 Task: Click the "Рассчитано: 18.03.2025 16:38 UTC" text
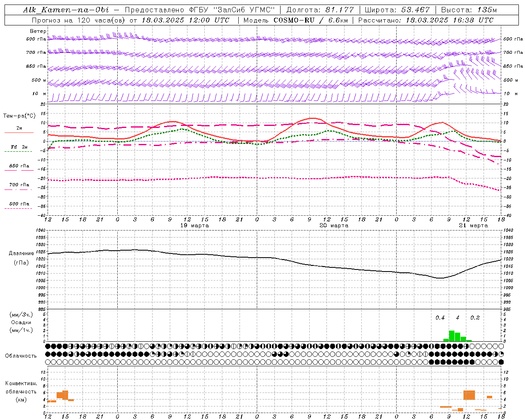coord(426,20)
